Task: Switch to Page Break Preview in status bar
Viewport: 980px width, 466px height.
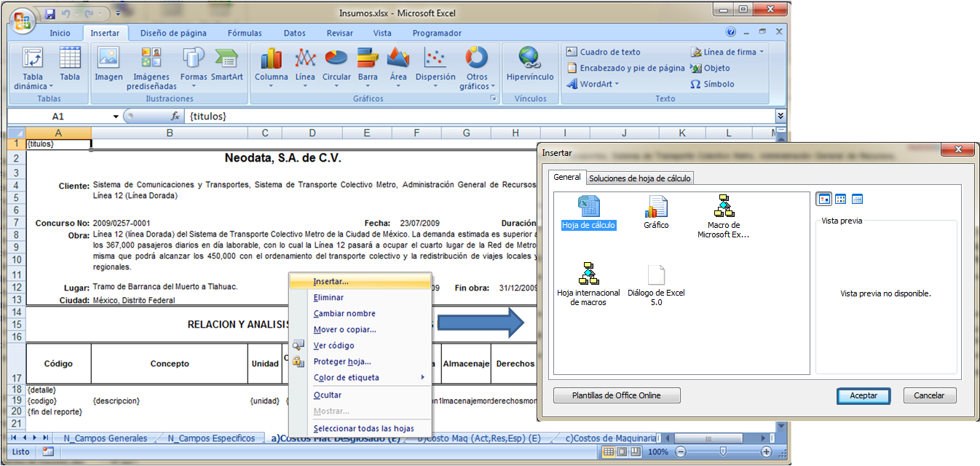Action: point(636,451)
